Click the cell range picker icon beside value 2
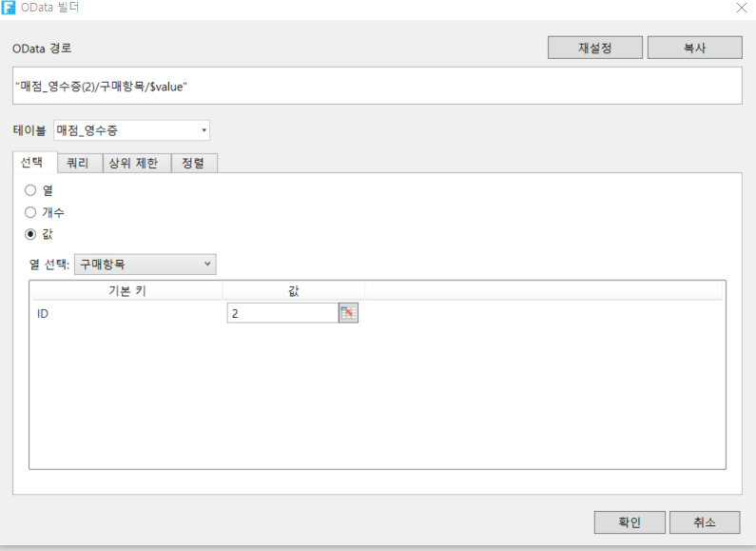This screenshot has height=551, width=756. pyautogui.click(x=349, y=313)
